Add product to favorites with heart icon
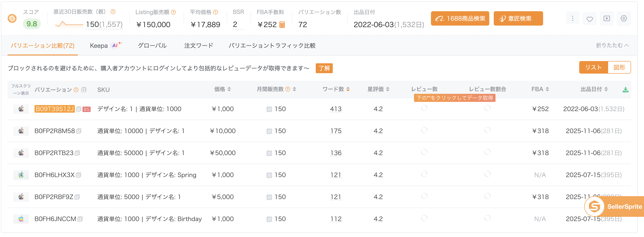644x237 pixels. pos(590,19)
